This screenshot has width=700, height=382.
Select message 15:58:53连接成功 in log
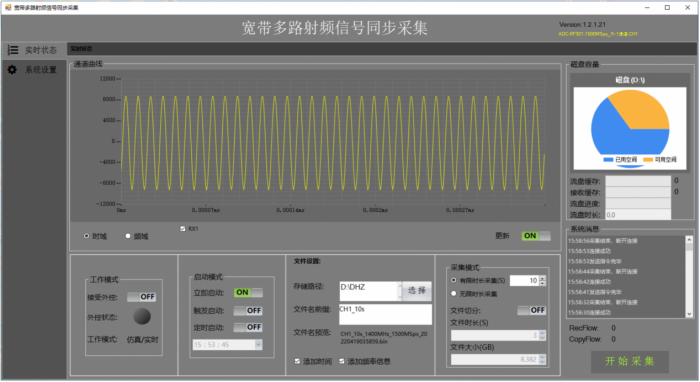[x=589, y=251]
